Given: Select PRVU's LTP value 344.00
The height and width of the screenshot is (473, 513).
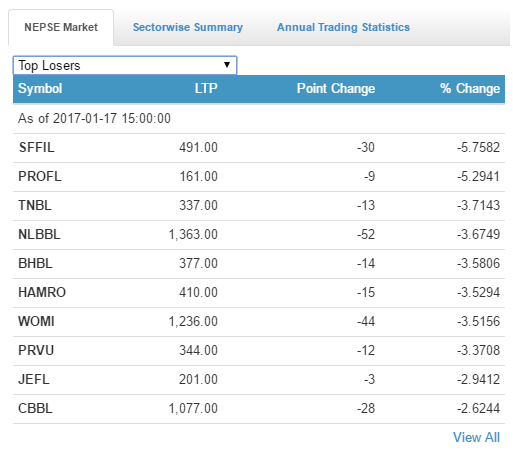Looking at the screenshot, I should 198,350.
